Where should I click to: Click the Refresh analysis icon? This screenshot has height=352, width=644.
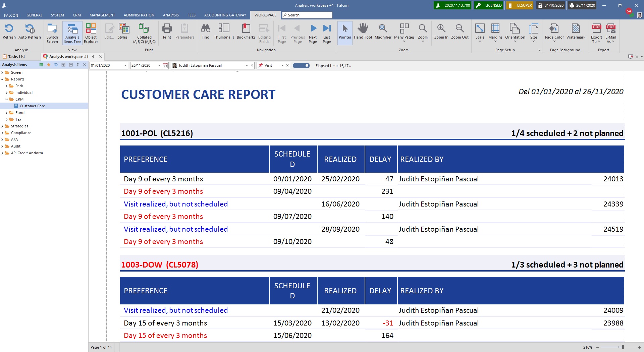coord(9,32)
